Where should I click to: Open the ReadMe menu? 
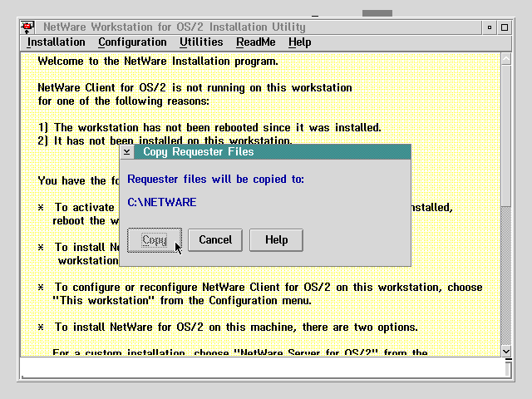tap(256, 42)
